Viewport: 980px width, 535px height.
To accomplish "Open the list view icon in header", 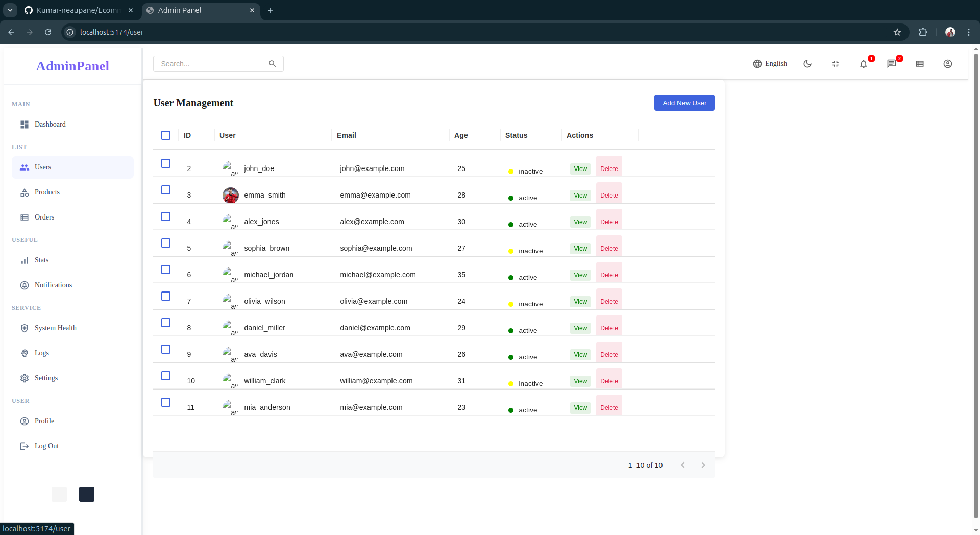I will 920,64.
